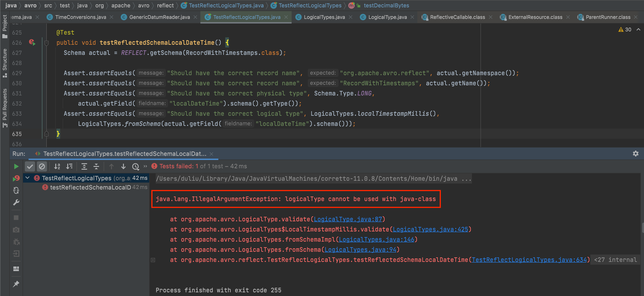The width and height of the screenshot is (644, 296).
Task: Open test history clock icon
Action: (x=135, y=166)
